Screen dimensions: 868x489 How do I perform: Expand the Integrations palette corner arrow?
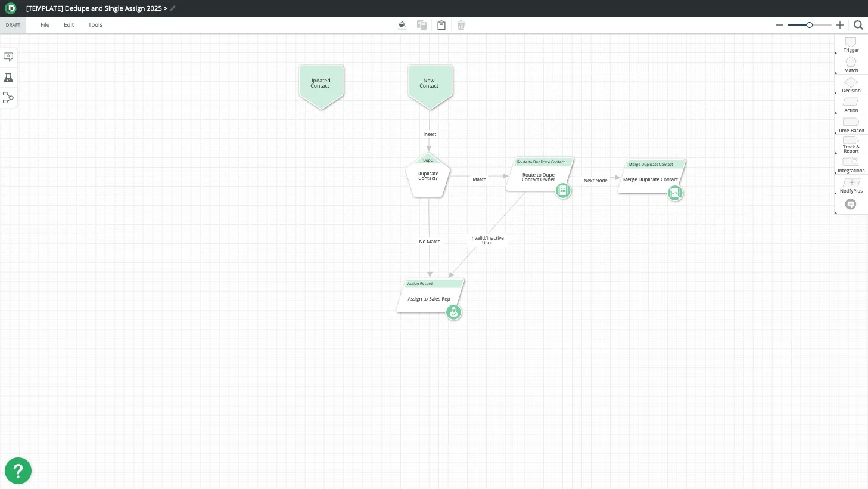tap(836, 174)
